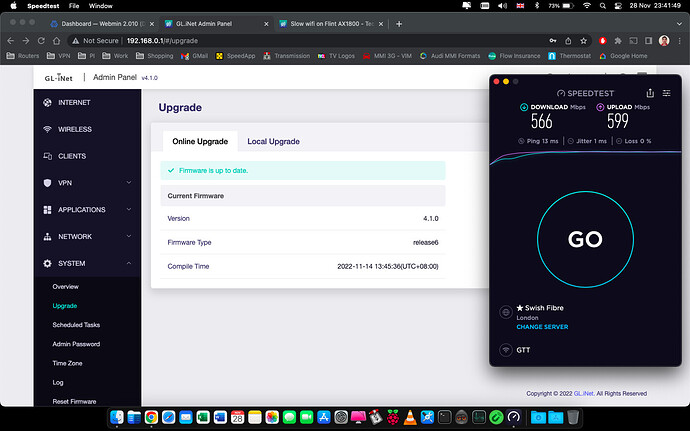Open Speedtest settings sliders icon
690x431 pixels.
pos(667,93)
